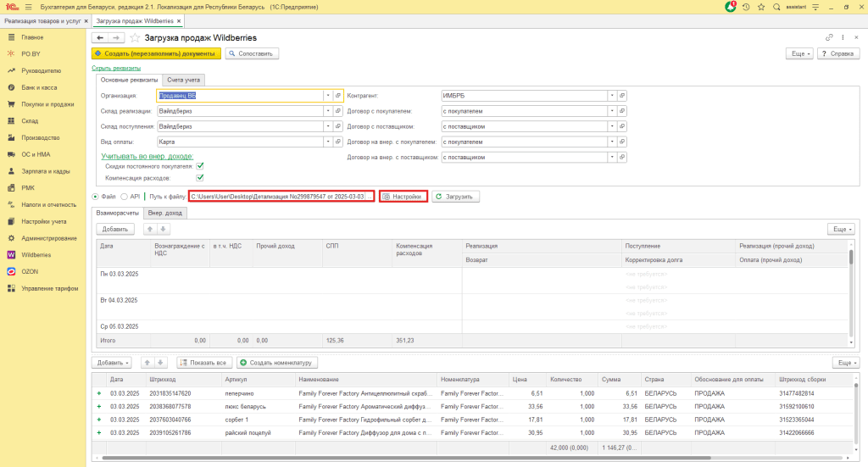The image size is (868, 467).
Task: Add form to favorites with star icon
Action: click(x=135, y=38)
